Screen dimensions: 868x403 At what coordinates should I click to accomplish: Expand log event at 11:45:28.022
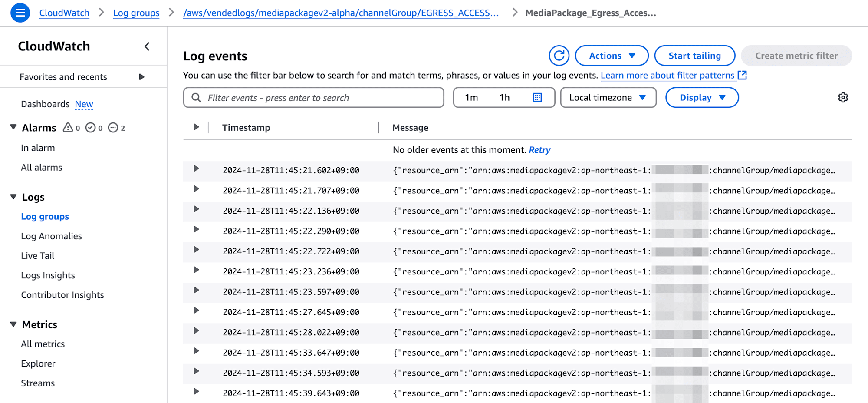coord(196,330)
